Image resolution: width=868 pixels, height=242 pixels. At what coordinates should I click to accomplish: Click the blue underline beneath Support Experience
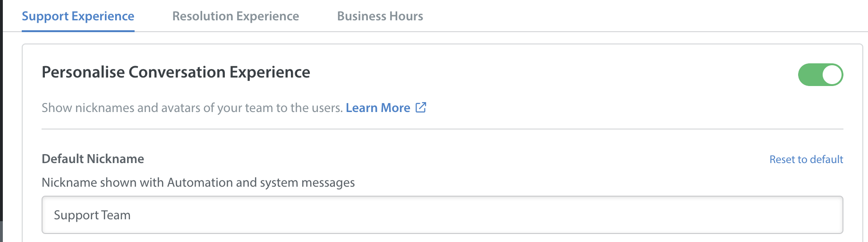coord(78,31)
